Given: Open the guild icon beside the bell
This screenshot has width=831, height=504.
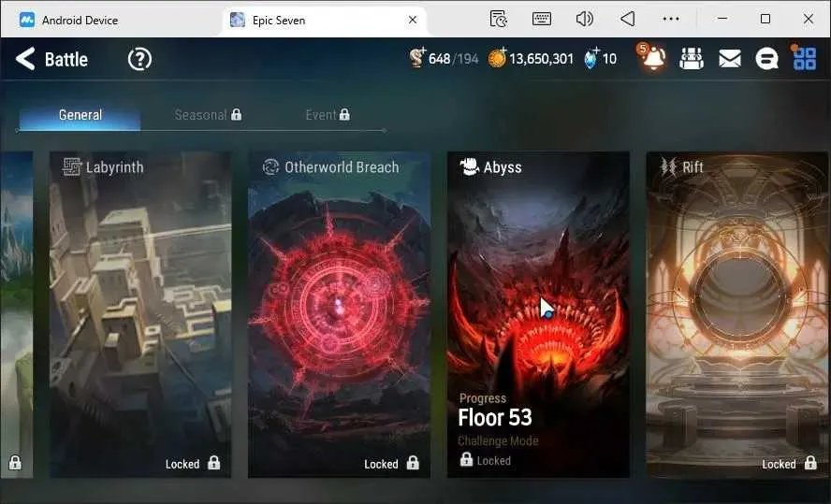Looking at the screenshot, I should [692, 59].
